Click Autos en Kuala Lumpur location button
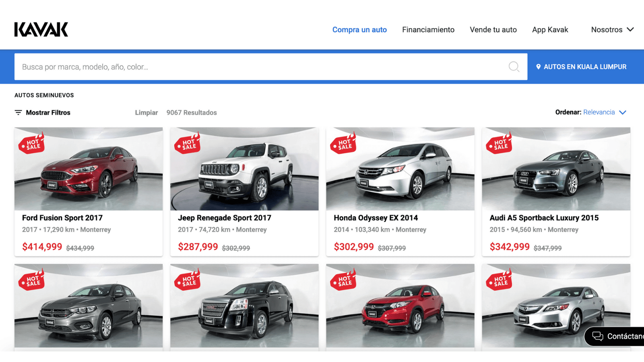The image size is (644, 362). pyautogui.click(x=581, y=67)
